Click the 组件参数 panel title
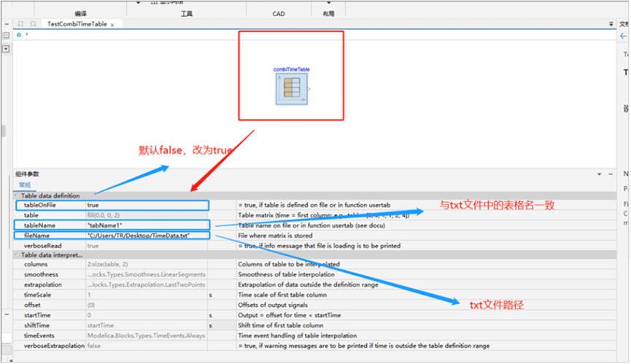Screen dimensions: 631x364 pyautogui.click(x=28, y=174)
